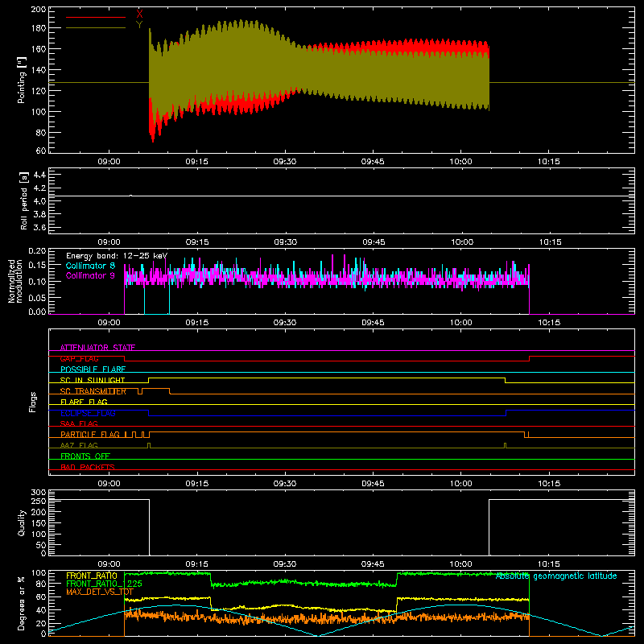Click the A4Z_FLAG label
This screenshot has width=644, height=644.
[79, 445]
